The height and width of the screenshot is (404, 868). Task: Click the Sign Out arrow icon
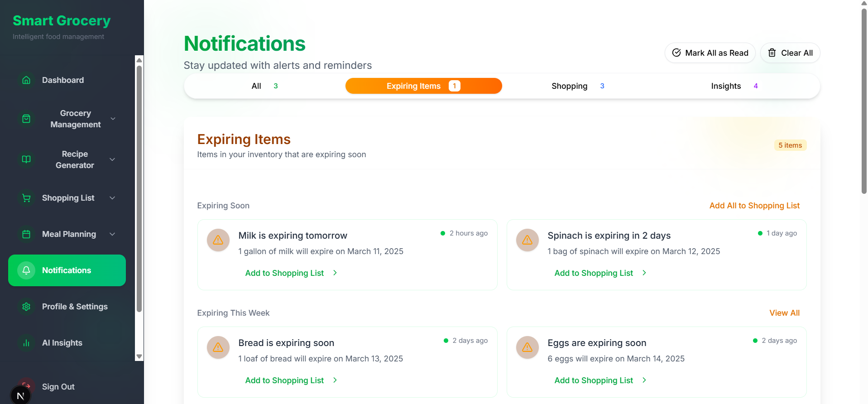[x=26, y=386]
